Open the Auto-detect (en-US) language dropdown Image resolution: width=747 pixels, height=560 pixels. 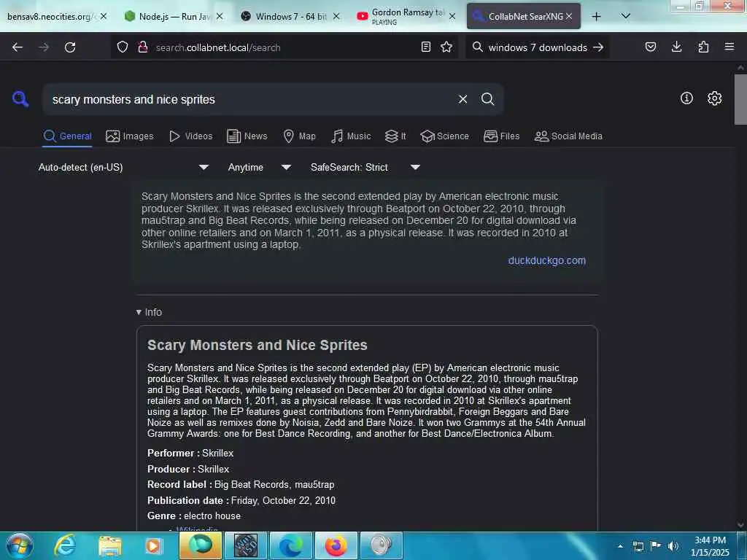123,167
